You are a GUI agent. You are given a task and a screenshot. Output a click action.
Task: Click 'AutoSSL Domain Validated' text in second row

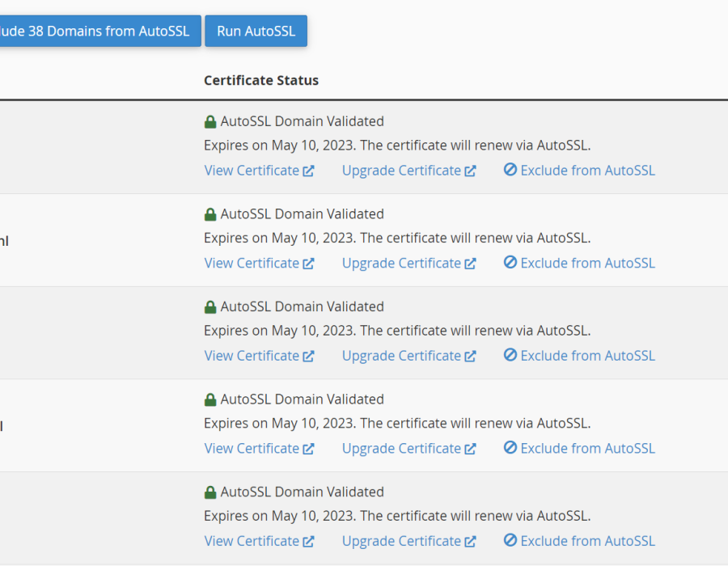pos(303,214)
